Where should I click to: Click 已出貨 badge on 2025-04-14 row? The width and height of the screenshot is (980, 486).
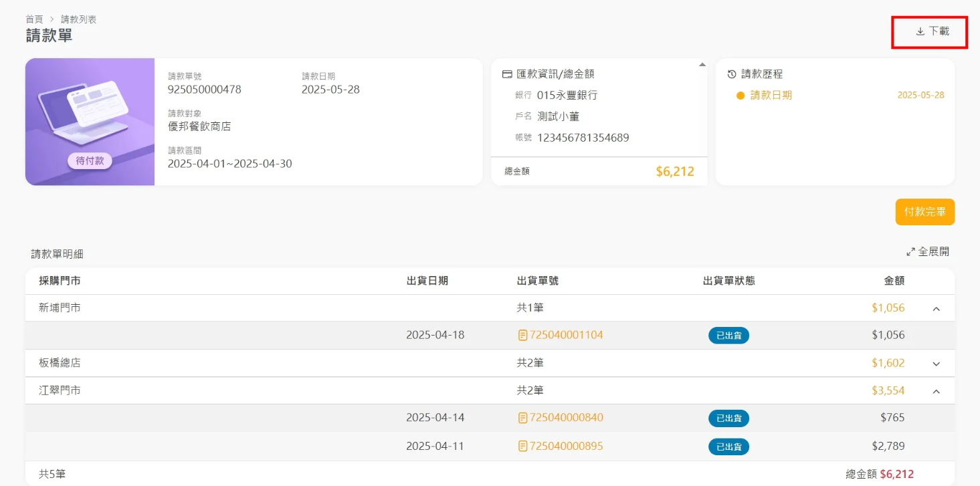(x=728, y=418)
